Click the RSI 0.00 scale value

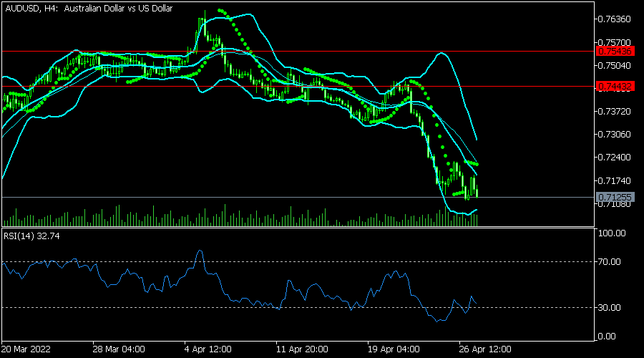(607, 337)
